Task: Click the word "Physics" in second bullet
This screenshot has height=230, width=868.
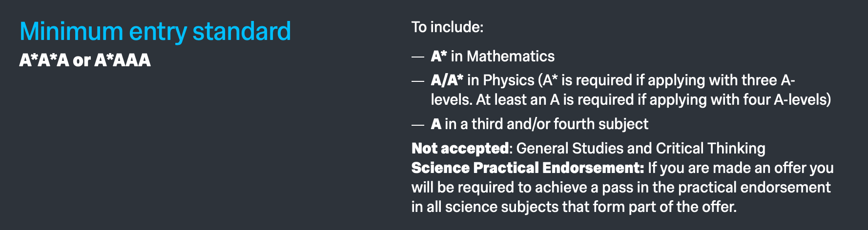Action: pos(508,80)
